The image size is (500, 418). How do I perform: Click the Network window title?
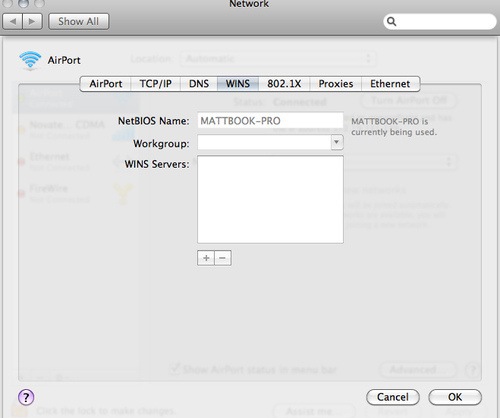point(249,4)
